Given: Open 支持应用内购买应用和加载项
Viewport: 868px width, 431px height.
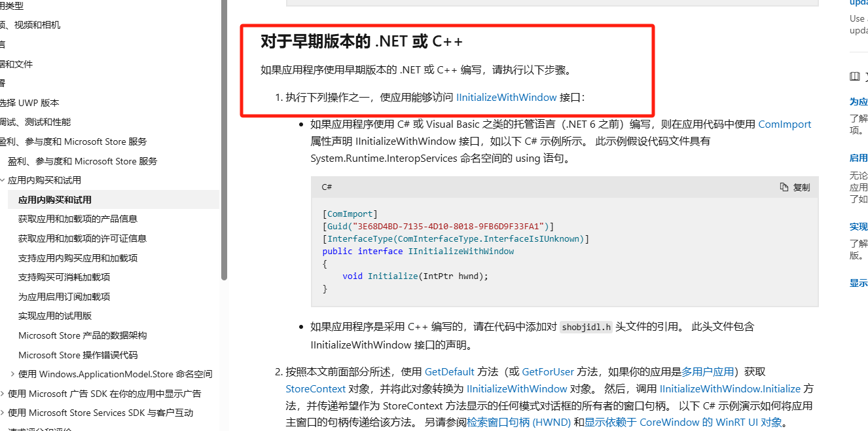Looking at the screenshot, I should (78, 258).
